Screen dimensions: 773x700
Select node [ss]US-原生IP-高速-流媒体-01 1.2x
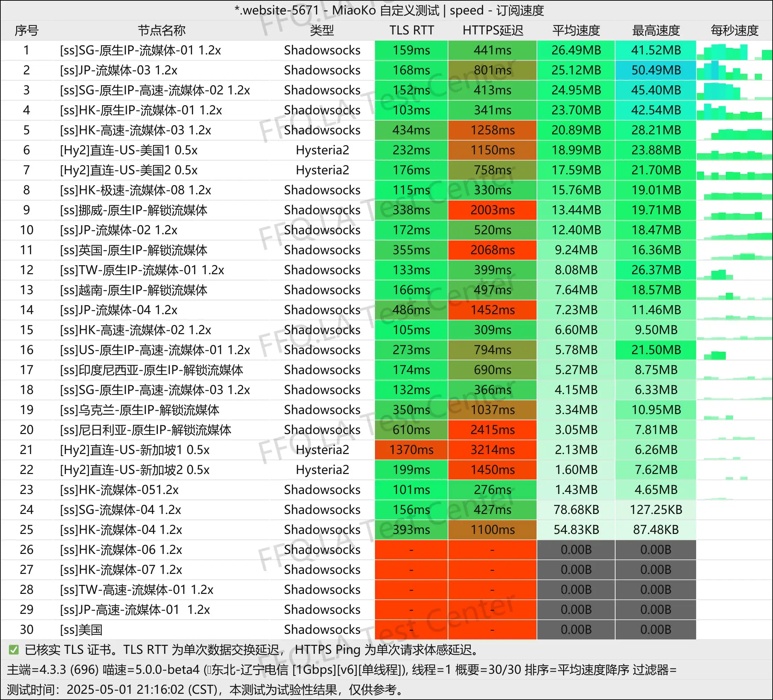155,350
